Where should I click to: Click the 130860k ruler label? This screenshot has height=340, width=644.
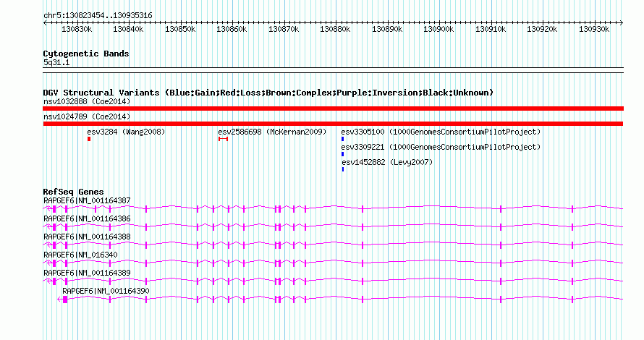232,29
